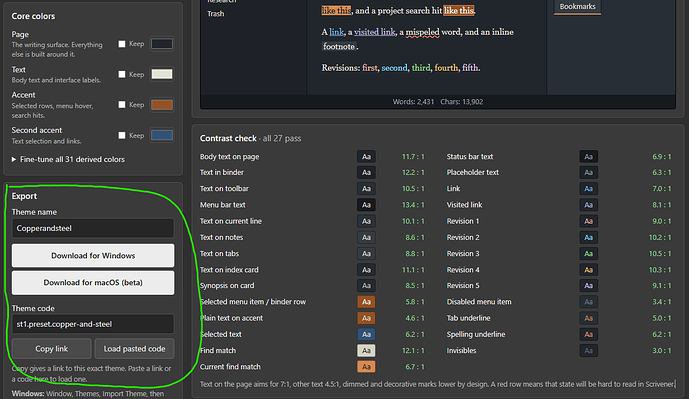Viewport: 689px width, 399px height.
Task: Open the Second accent color swatch
Action: (162, 135)
